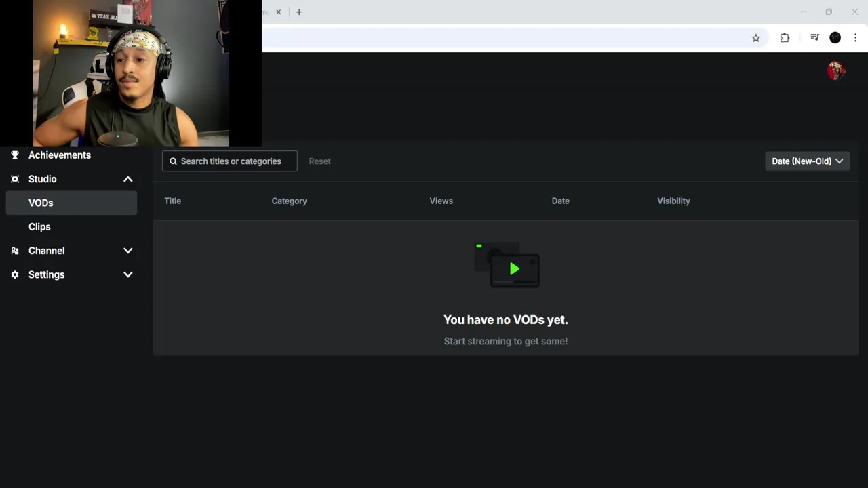Select the Settings menu item
The height and width of the screenshot is (488, 868).
[46, 274]
